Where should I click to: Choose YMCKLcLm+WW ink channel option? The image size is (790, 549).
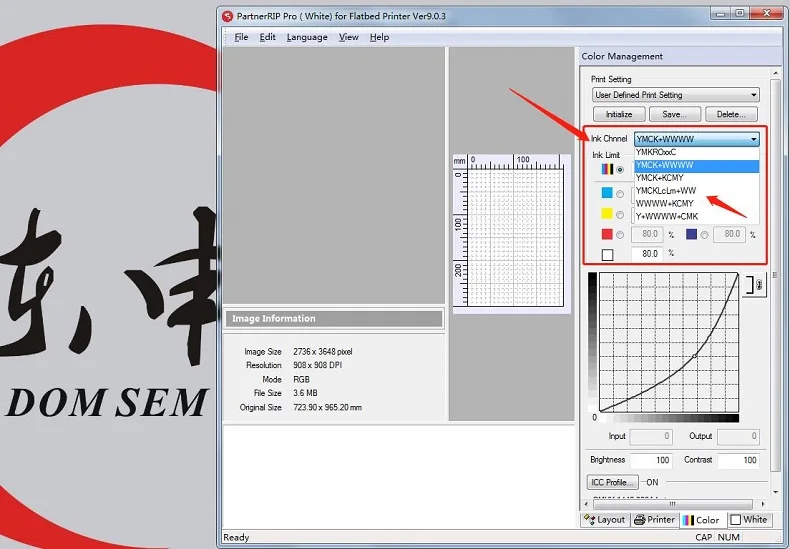pos(697,191)
